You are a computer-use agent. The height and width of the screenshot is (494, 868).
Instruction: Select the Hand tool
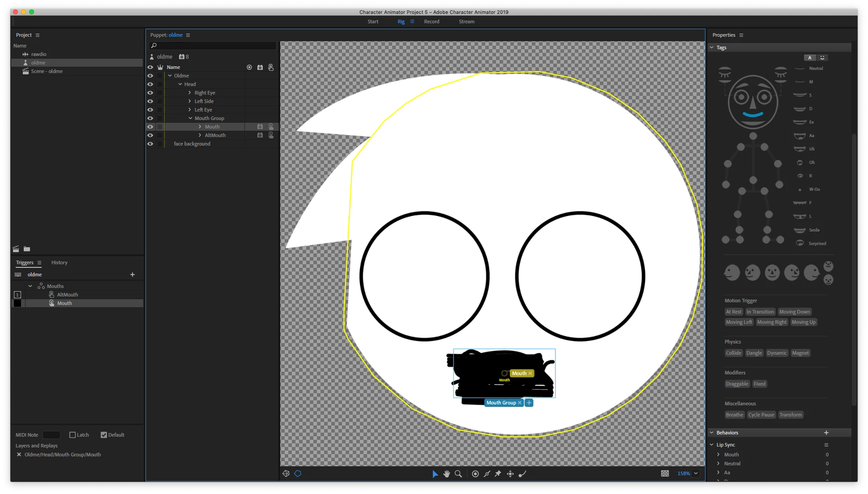tap(446, 474)
